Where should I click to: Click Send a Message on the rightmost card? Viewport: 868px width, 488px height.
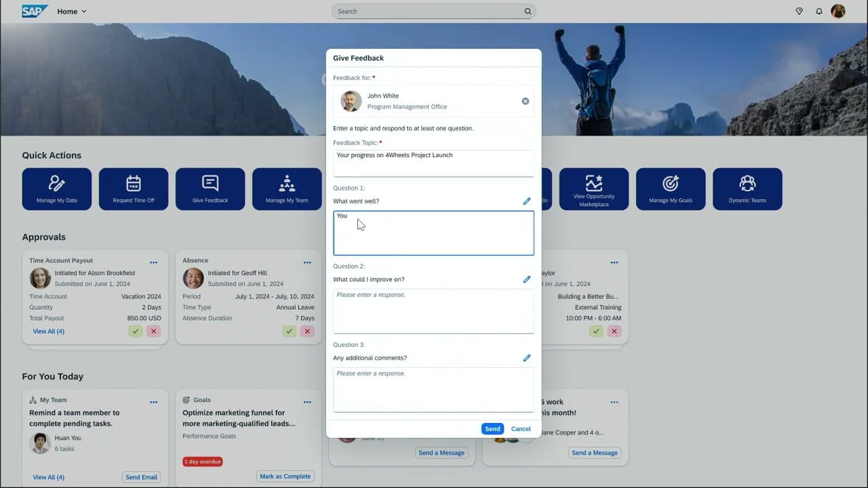(x=595, y=453)
